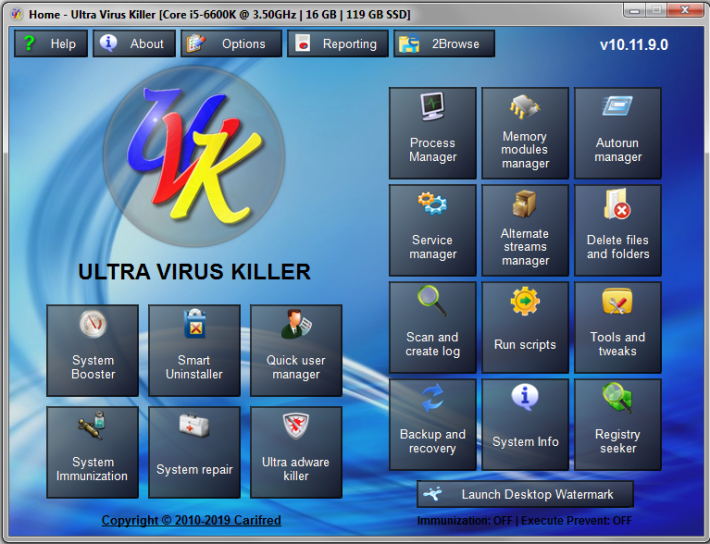Launch System Booster
The image size is (710, 544).
click(x=92, y=351)
